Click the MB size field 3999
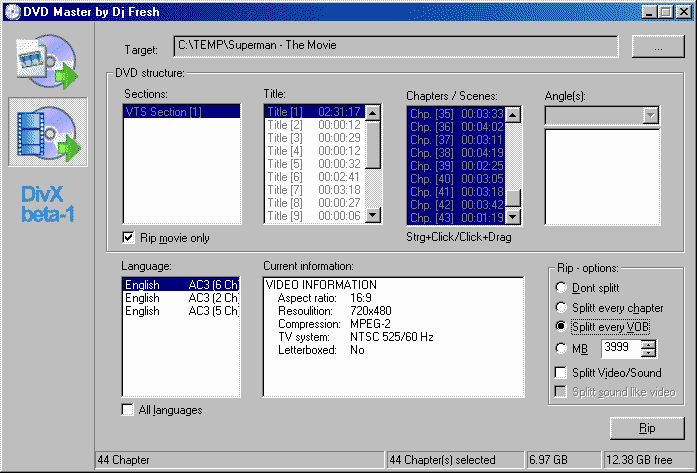The width and height of the screenshot is (697, 473). click(x=621, y=348)
